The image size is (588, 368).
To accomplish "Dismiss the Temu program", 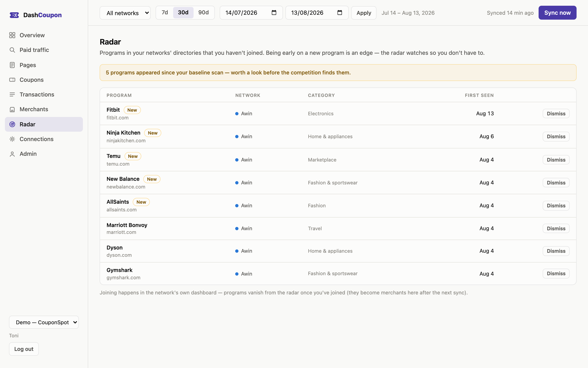I will click(x=556, y=160).
